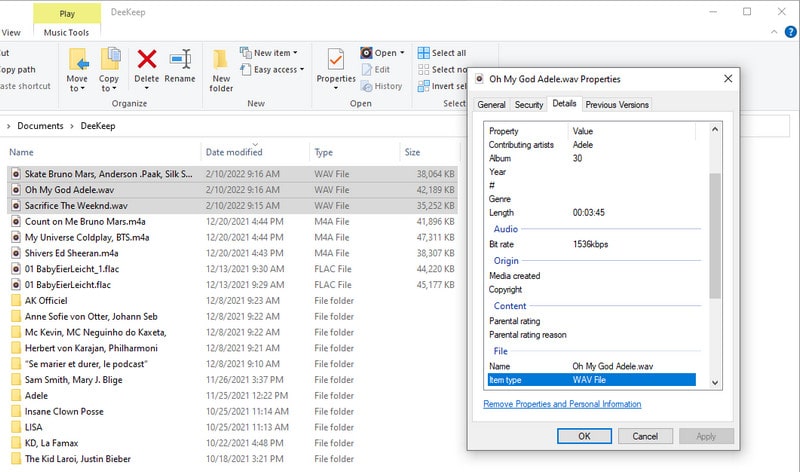Screen dimensions: 800x472
Task: Click the Length value 00:03:45
Action: 589,213
